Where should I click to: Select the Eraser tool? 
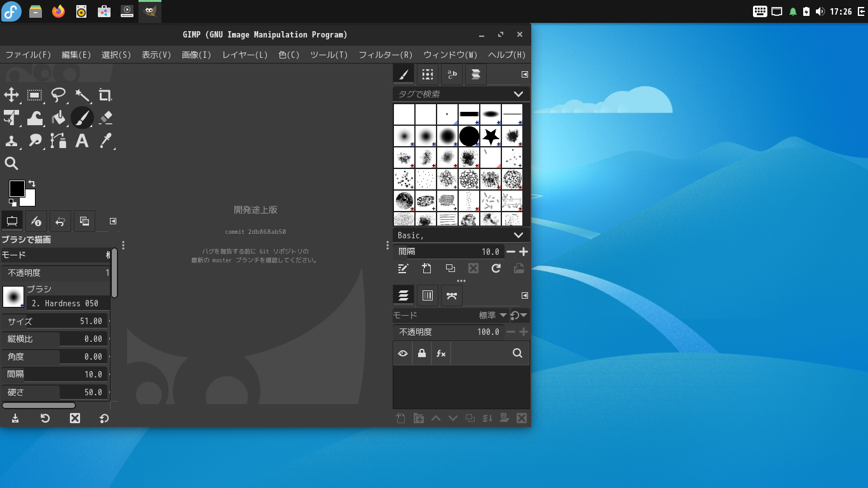pos(105,118)
